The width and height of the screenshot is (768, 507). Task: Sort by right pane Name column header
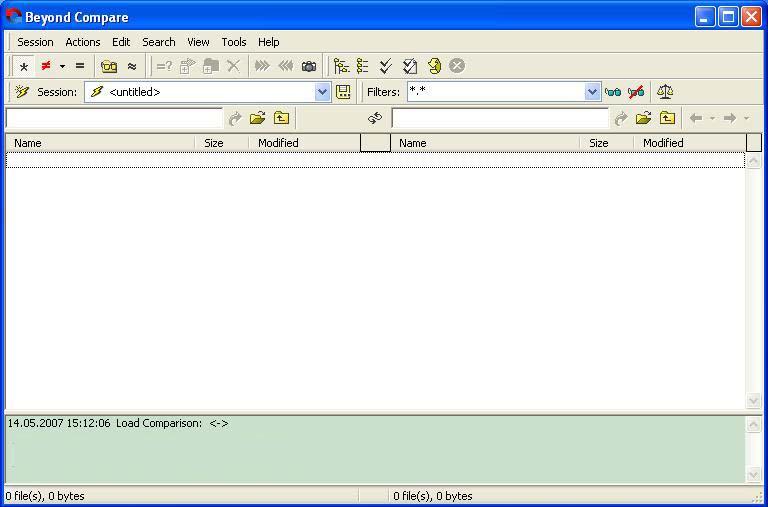pyautogui.click(x=485, y=143)
